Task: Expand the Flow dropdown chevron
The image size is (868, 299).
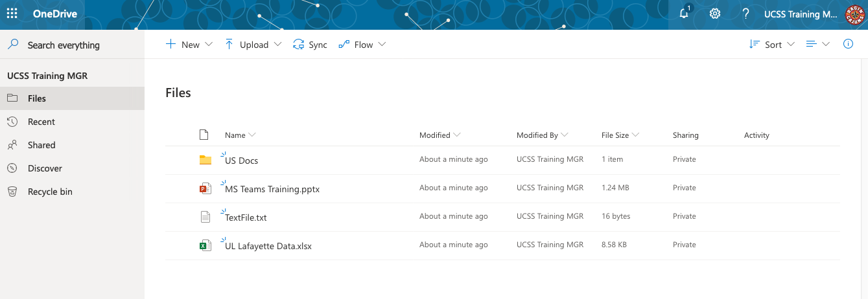Action: (382, 44)
